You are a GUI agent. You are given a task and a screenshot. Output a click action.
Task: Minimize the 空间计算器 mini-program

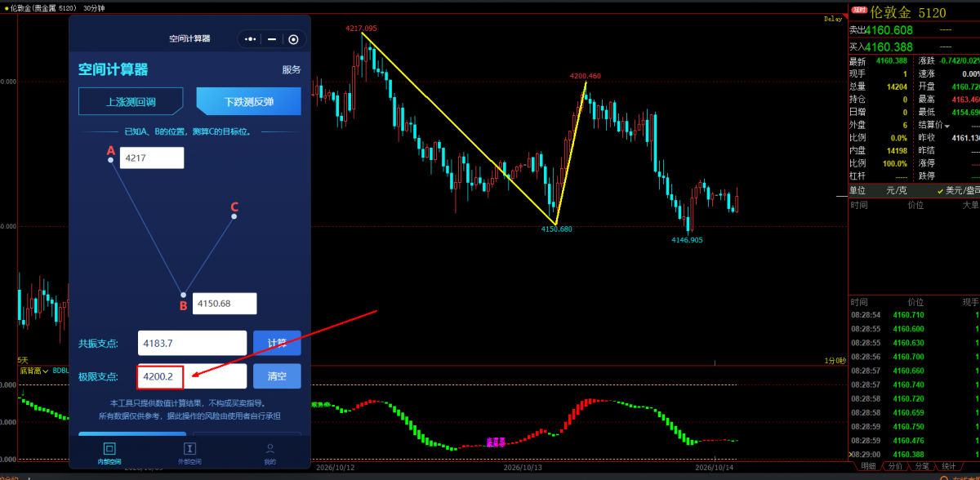[272, 39]
